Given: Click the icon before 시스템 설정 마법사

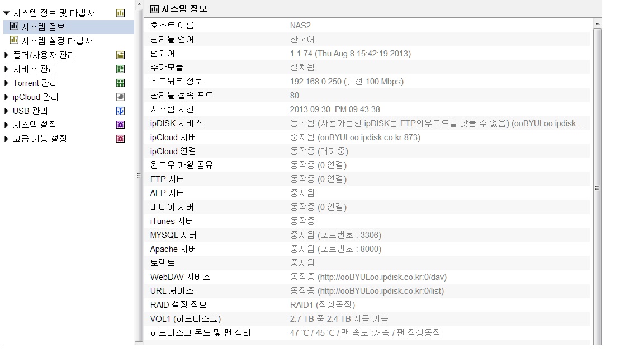Looking at the screenshot, I should point(15,40).
